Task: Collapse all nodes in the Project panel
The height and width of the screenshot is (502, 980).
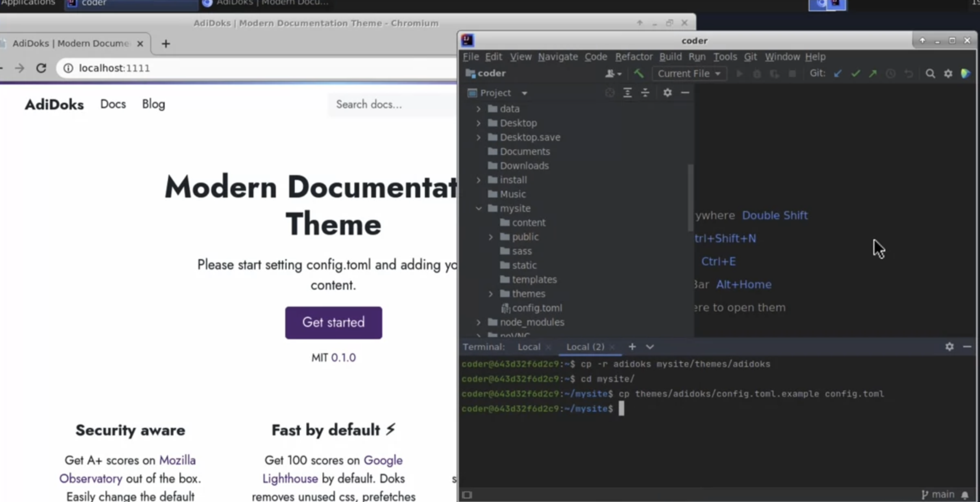Action: pos(627,93)
